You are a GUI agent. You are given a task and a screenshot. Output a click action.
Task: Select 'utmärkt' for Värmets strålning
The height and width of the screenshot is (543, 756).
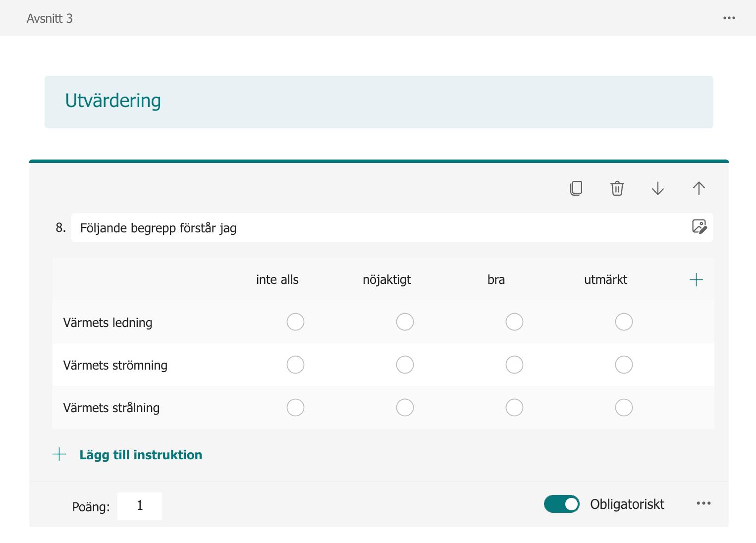(624, 408)
